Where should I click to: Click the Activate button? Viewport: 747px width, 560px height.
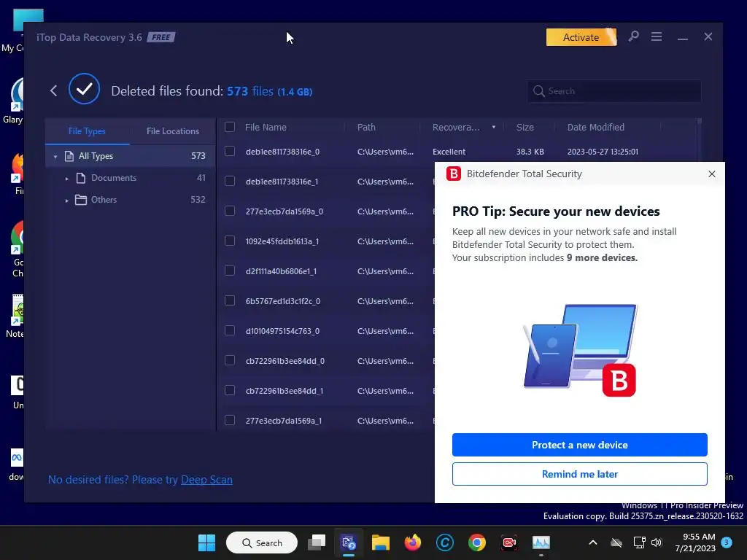[581, 37]
